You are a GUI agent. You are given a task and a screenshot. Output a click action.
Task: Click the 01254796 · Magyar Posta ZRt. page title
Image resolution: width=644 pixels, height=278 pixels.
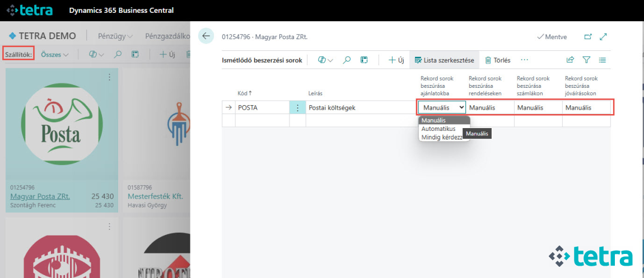pos(264,37)
